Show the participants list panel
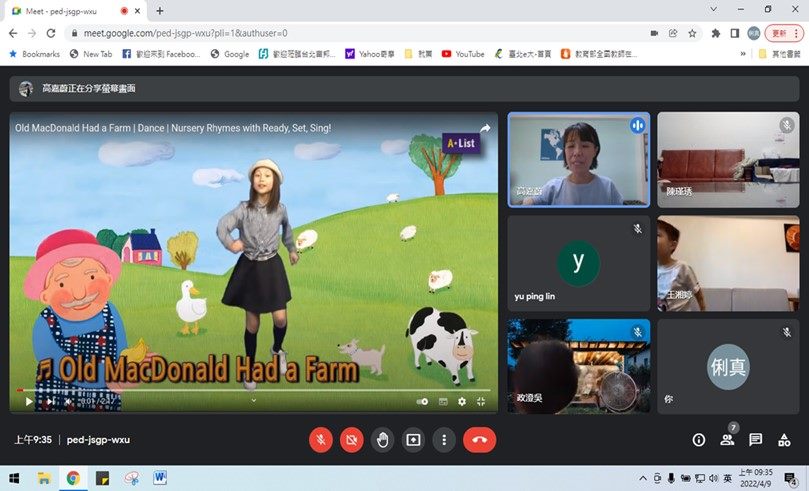Image resolution: width=809 pixels, height=491 pixels. point(727,440)
